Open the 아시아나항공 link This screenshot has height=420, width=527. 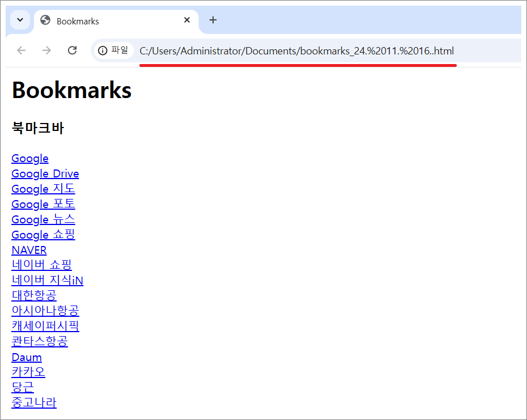pyautogui.click(x=45, y=311)
